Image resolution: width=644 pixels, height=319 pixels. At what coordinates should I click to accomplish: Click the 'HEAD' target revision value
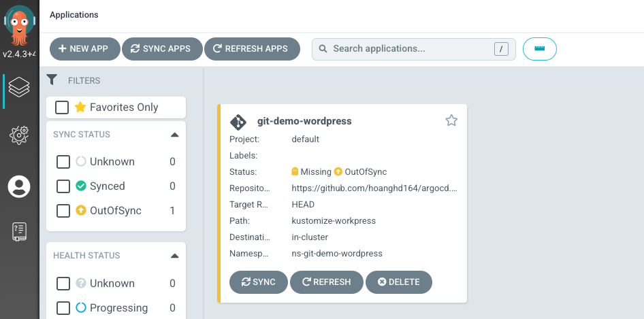(x=303, y=205)
